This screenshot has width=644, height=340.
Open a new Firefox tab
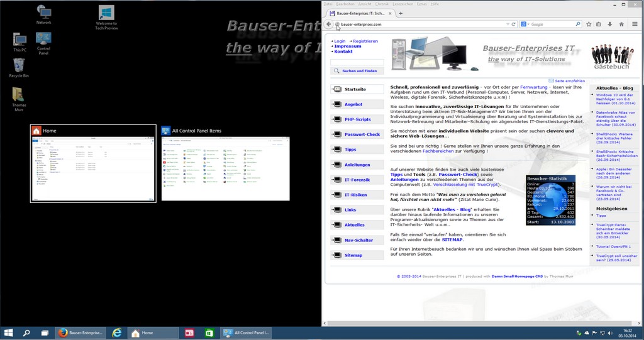(x=401, y=13)
